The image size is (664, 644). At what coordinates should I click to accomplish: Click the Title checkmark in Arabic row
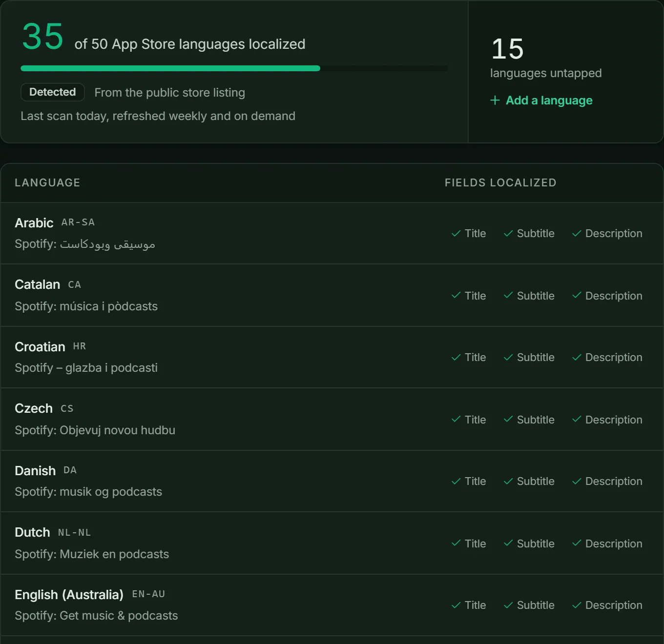point(456,234)
